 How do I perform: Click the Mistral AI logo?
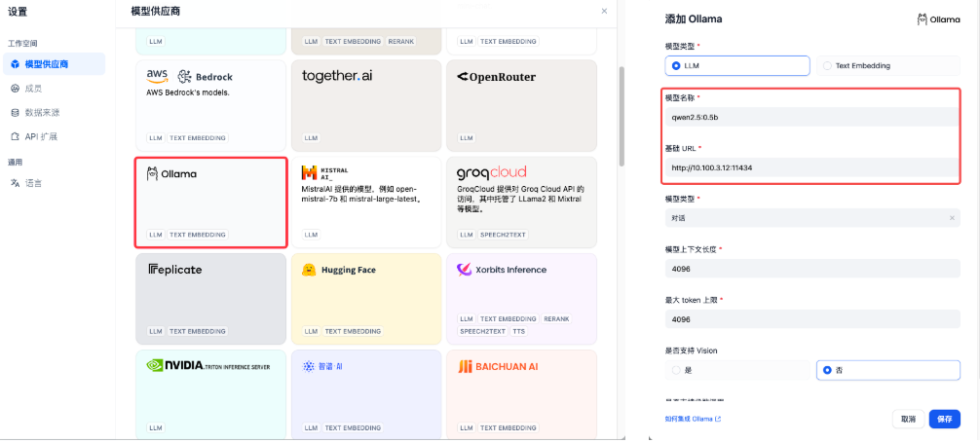point(324,172)
